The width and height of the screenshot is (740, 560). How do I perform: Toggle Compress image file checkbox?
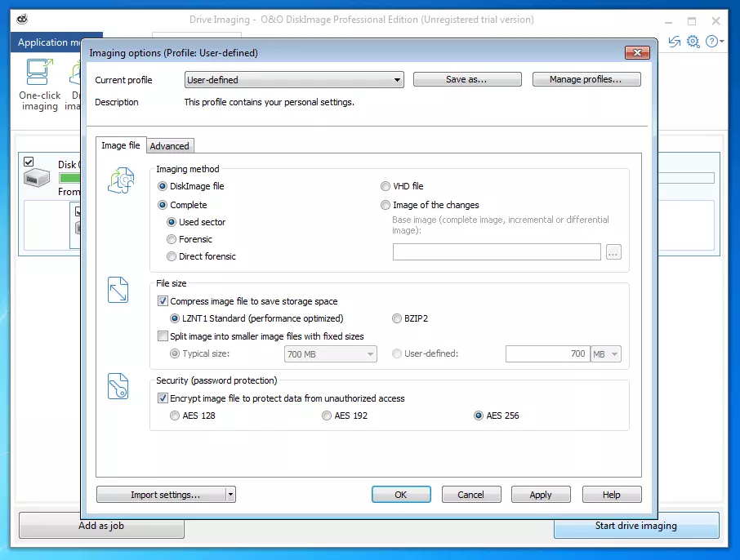pos(163,301)
